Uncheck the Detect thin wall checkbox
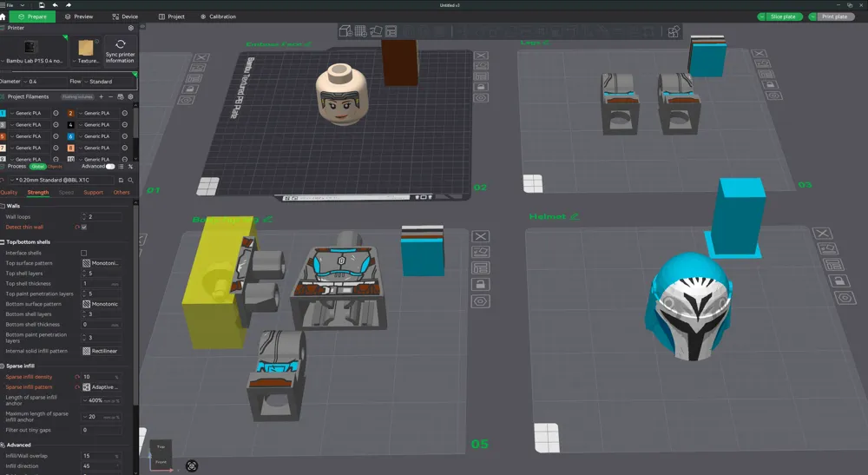The image size is (868, 475). pyautogui.click(x=84, y=227)
